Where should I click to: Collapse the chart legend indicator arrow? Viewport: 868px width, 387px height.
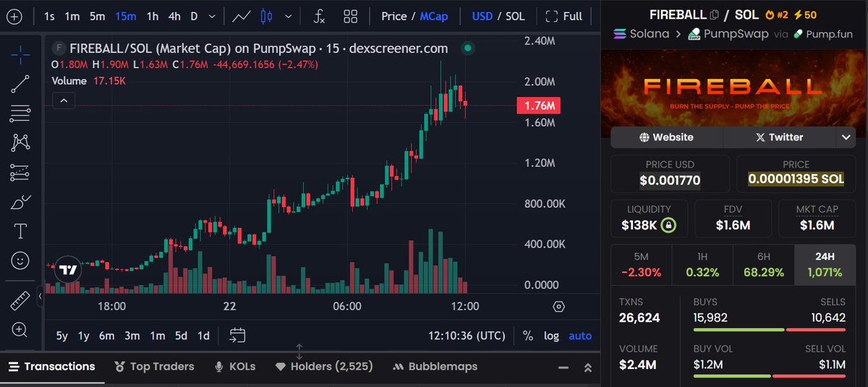64,101
